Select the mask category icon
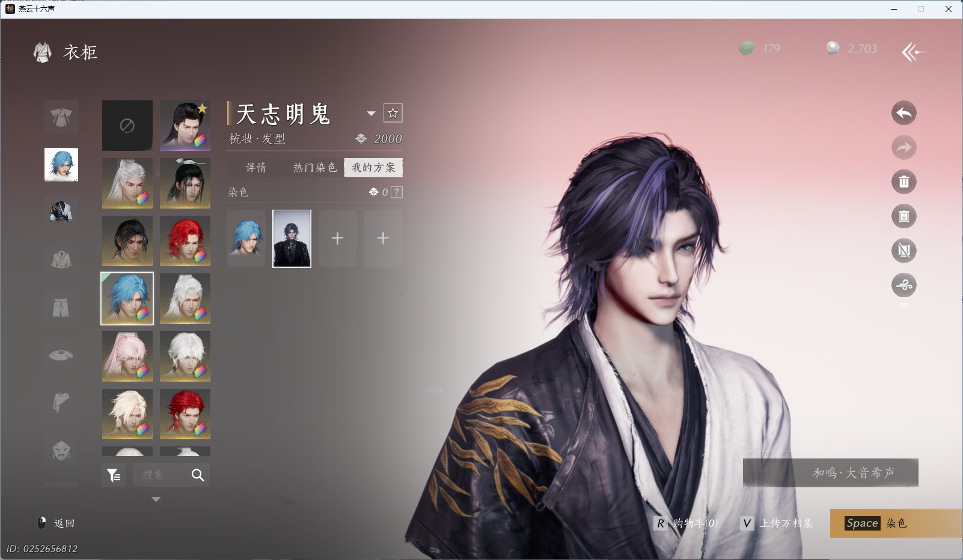 (61, 451)
